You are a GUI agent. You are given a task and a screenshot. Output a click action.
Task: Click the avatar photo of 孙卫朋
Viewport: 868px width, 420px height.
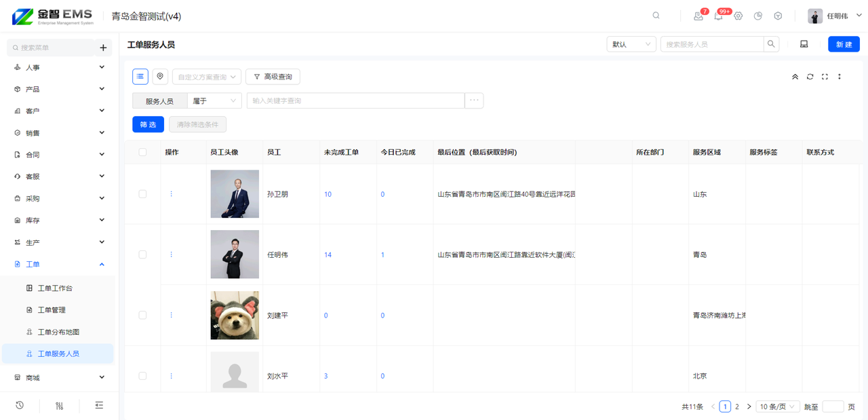pos(235,194)
